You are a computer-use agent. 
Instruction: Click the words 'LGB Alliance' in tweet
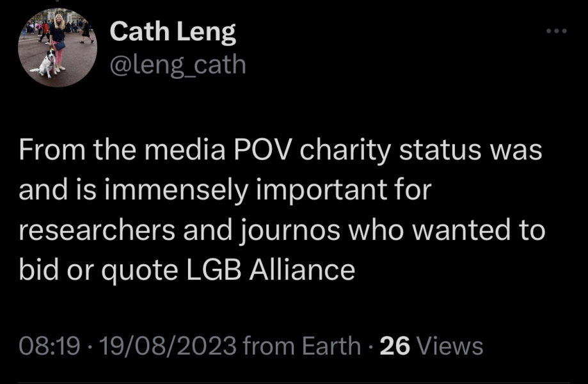tap(271, 270)
